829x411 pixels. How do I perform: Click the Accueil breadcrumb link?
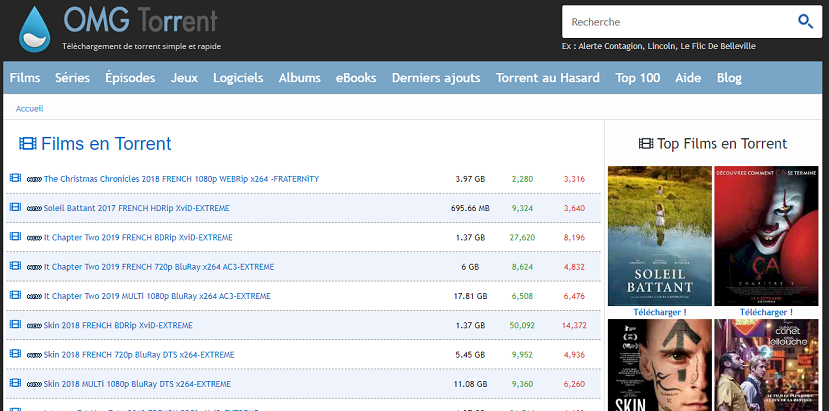tap(30, 108)
